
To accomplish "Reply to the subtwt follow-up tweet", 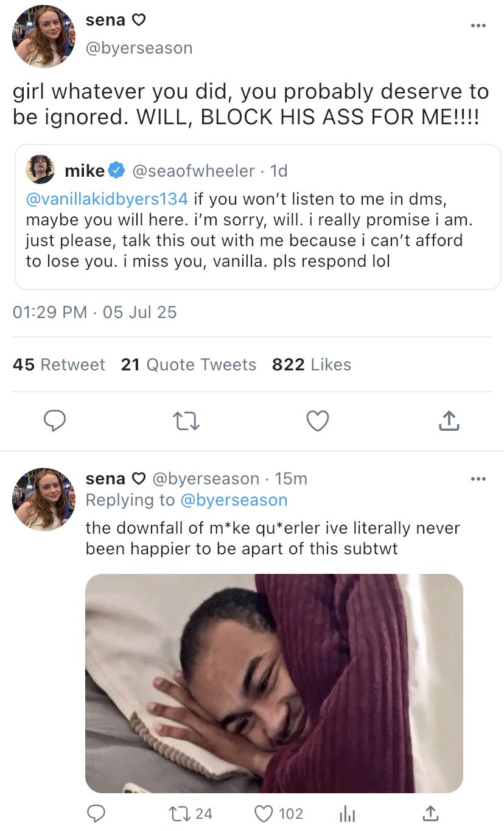I will click(x=96, y=813).
